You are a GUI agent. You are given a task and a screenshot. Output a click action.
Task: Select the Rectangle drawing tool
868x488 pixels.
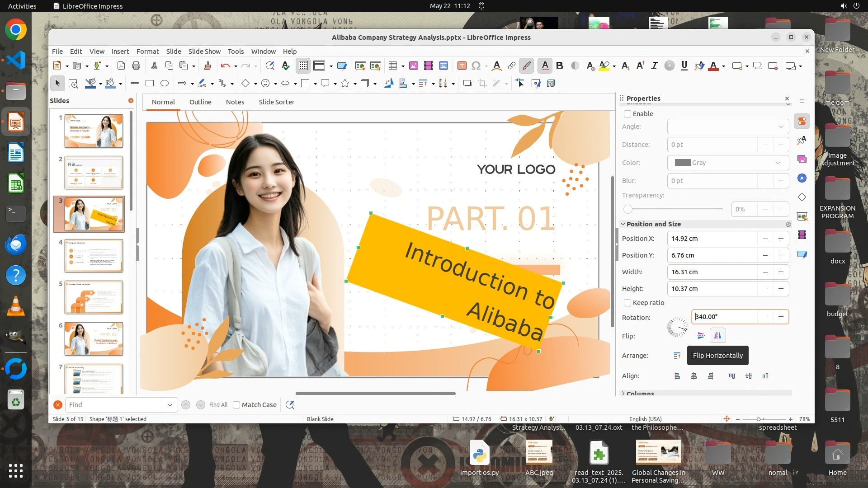click(150, 83)
